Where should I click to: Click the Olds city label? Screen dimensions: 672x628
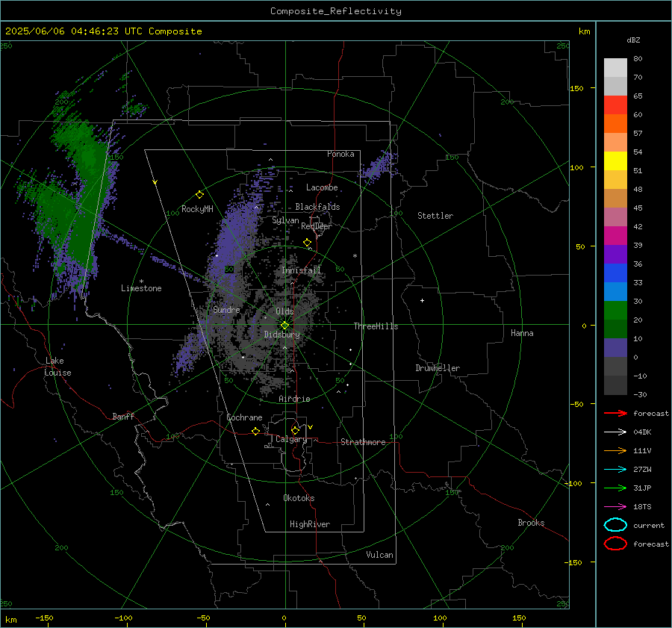coord(284,311)
